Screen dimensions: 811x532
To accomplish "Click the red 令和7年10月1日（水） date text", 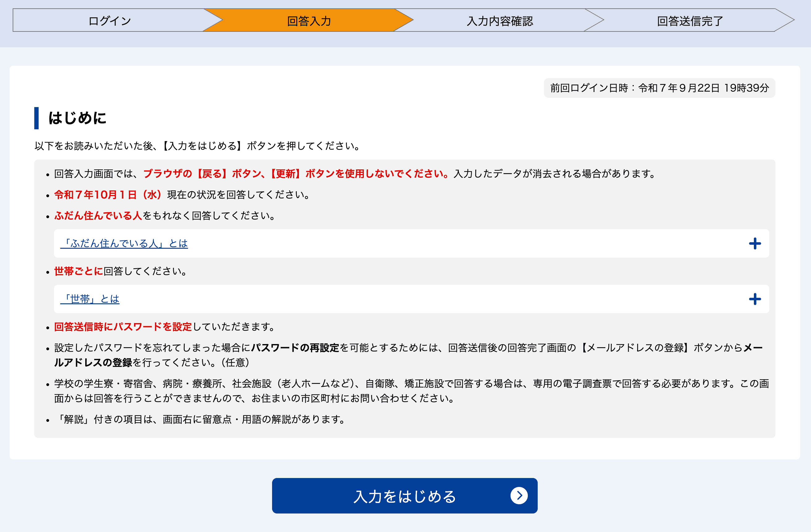I will tap(108, 195).
